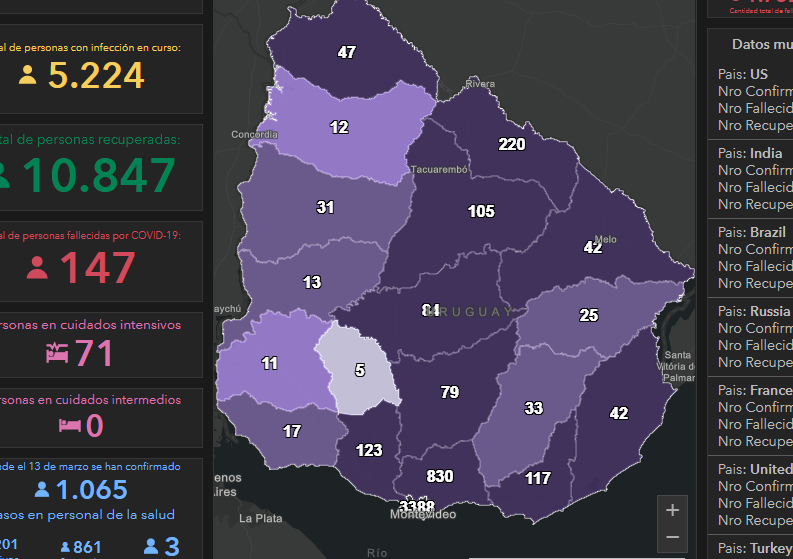Select the Melo map region labeled 42
This screenshot has width=793, height=559.
[x=593, y=247]
